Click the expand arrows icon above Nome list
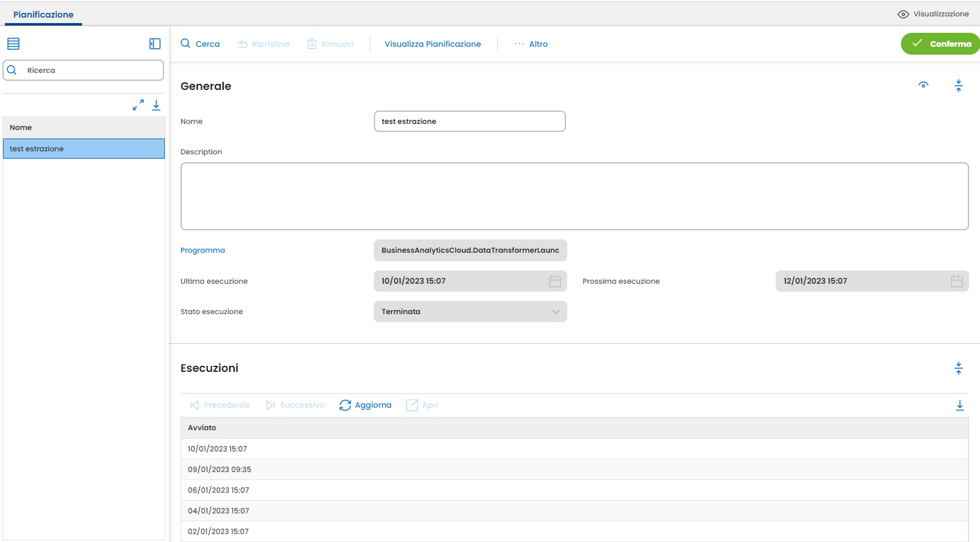This screenshot has width=980, height=542. click(x=138, y=105)
